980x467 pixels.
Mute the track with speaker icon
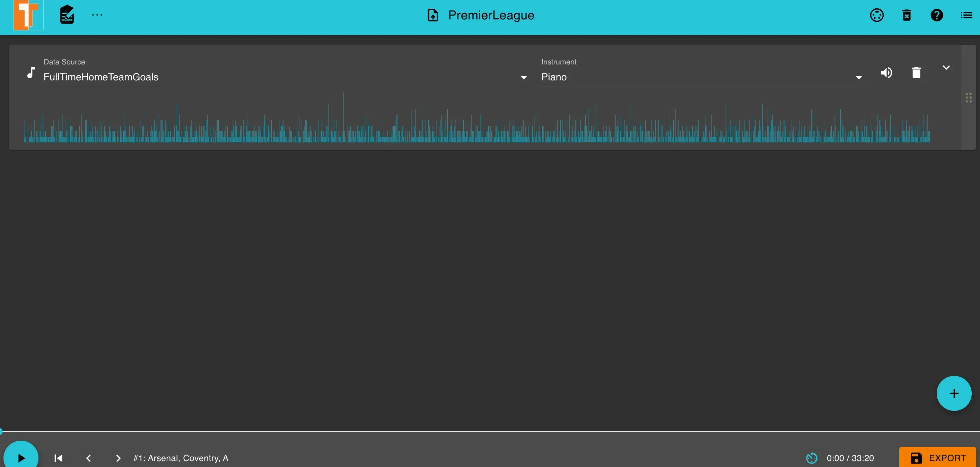pos(886,73)
